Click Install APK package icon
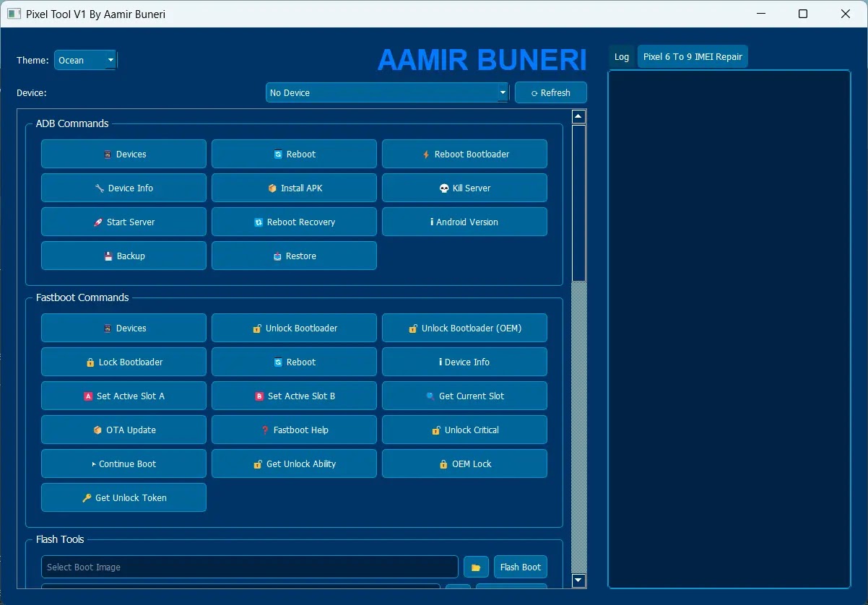 [272, 188]
